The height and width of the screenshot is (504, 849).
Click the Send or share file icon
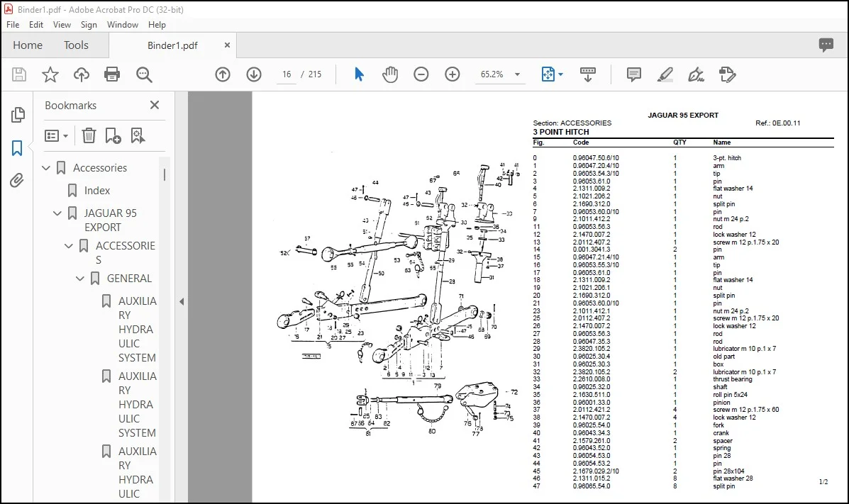tap(727, 74)
